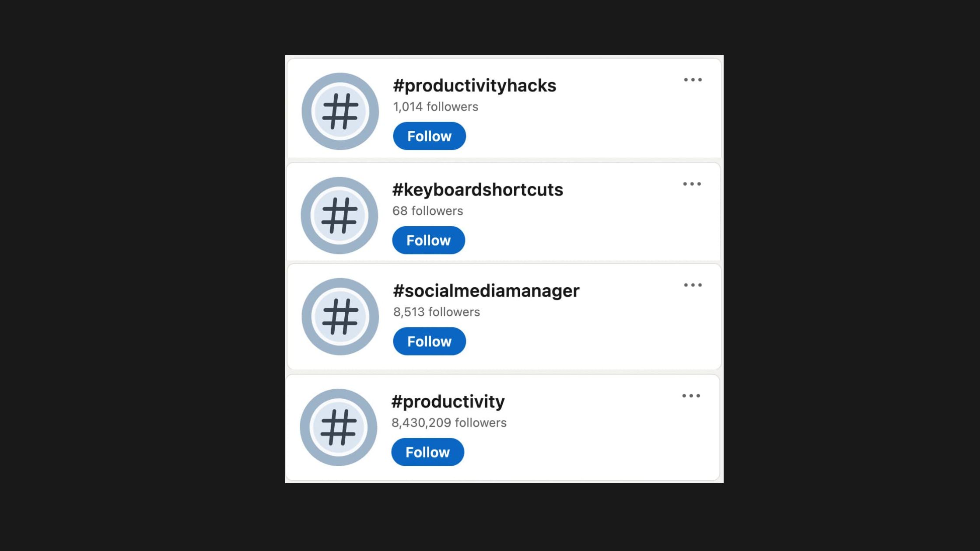Follow the #productivity hashtag
The height and width of the screenshot is (551, 980).
click(x=427, y=452)
